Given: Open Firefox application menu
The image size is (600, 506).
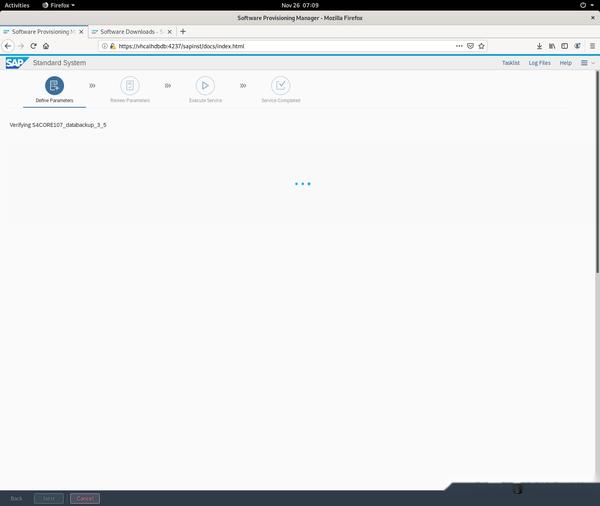Looking at the screenshot, I should (592, 46).
